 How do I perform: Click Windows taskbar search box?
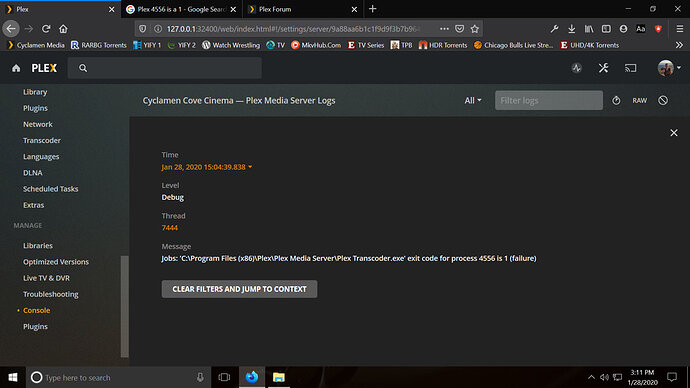117,377
